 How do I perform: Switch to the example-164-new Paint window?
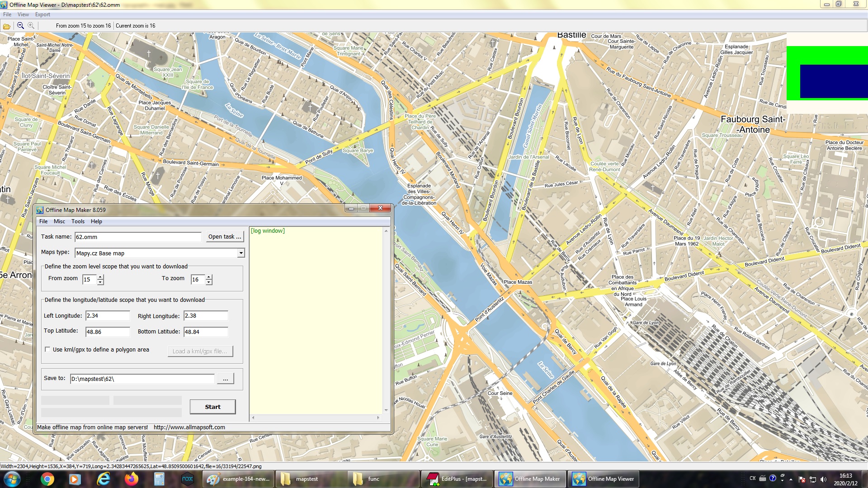point(239,479)
